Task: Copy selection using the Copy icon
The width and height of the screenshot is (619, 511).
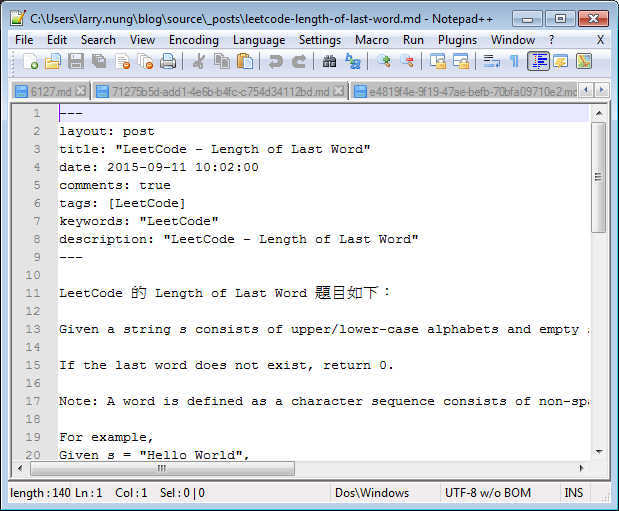Action: pyautogui.click(x=222, y=62)
